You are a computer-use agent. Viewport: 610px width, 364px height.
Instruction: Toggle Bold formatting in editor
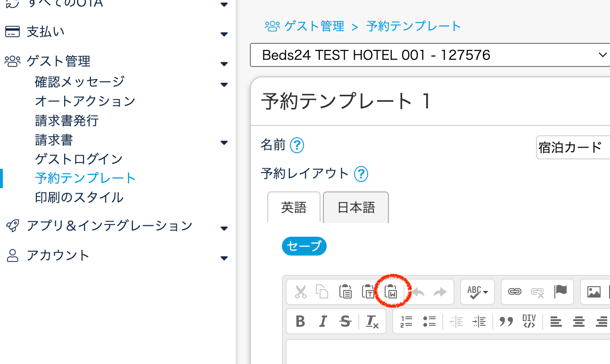(300, 322)
